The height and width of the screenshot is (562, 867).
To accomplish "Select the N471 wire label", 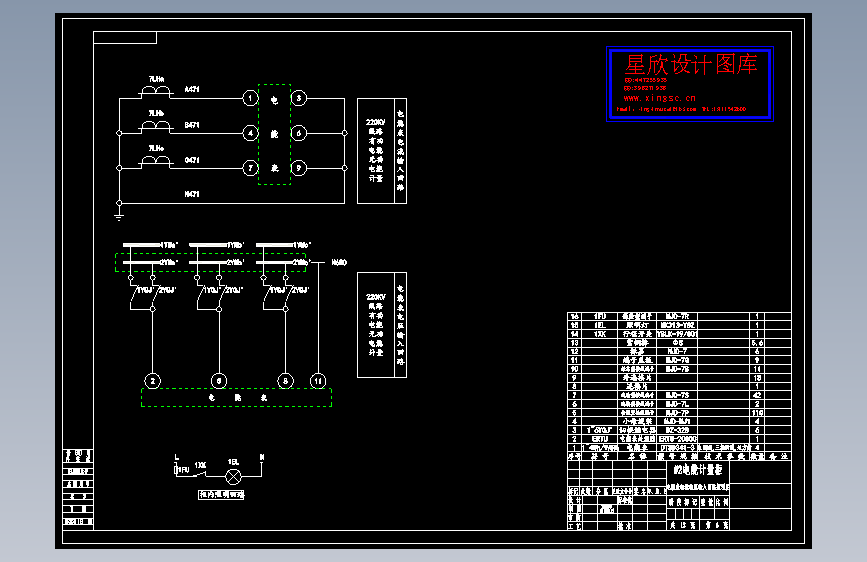I will pos(192,194).
